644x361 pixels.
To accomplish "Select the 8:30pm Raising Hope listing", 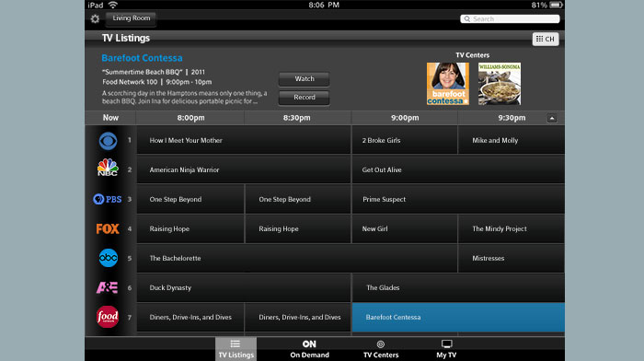I will (298, 228).
